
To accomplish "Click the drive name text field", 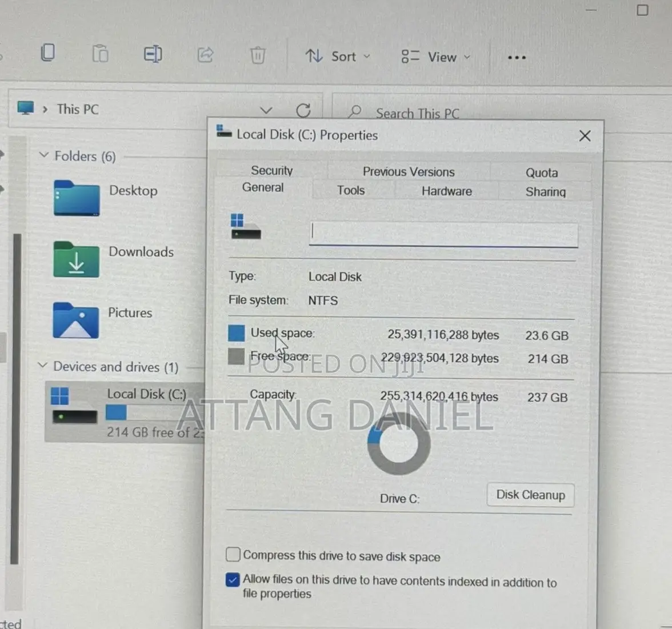I will pyautogui.click(x=443, y=234).
